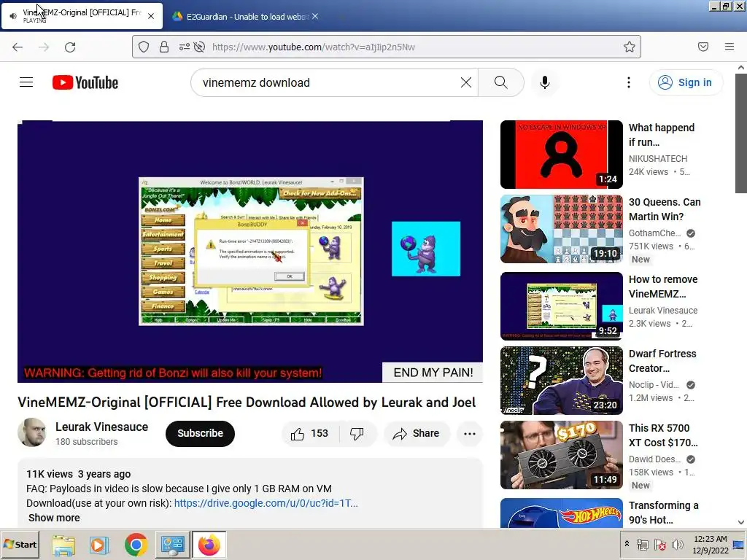Go back with browser back arrow
The height and width of the screenshot is (560, 747).
18,47
